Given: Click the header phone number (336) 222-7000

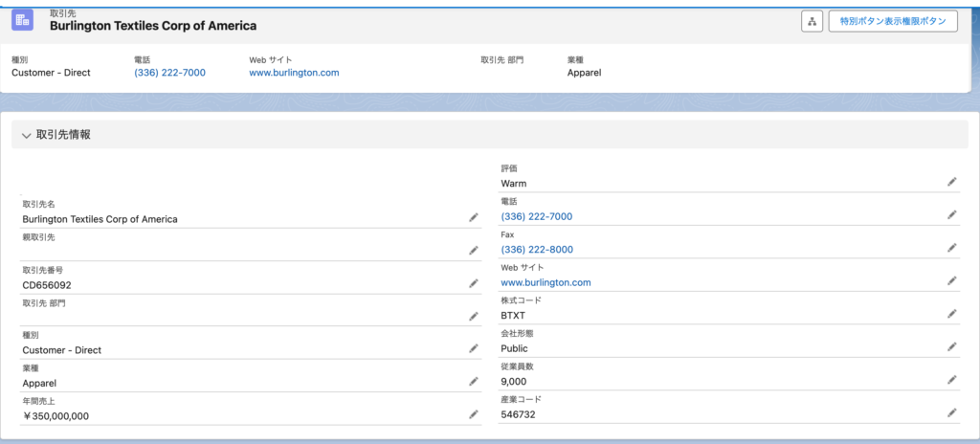Looking at the screenshot, I should [169, 73].
